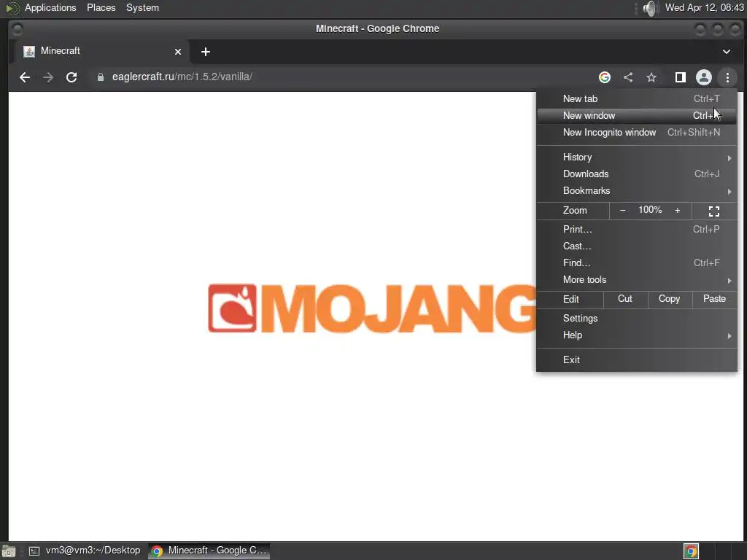Image resolution: width=747 pixels, height=560 pixels.
Task: Open New Incognito window
Action: (636, 133)
